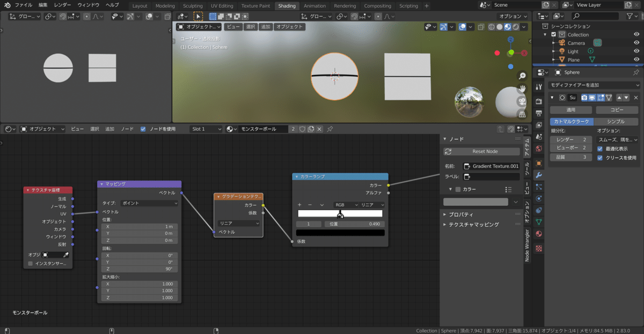Select wireframe viewport shading mode
This screenshot has height=334, width=644.
491,27
